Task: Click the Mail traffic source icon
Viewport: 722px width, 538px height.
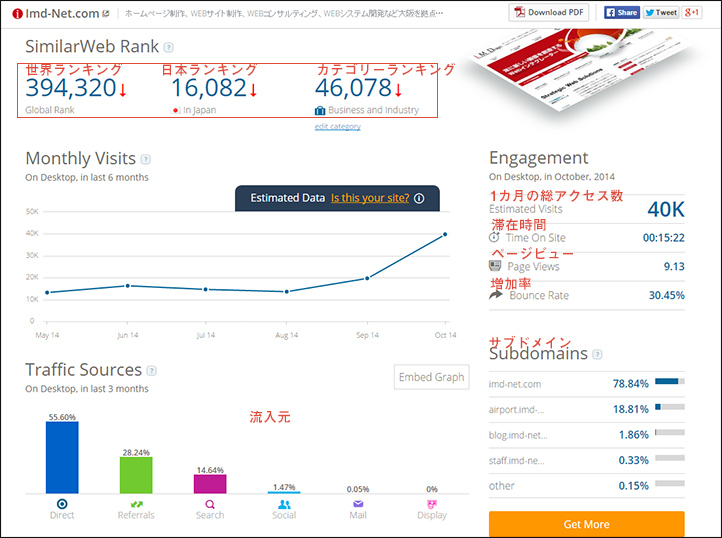Action: [358, 504]
